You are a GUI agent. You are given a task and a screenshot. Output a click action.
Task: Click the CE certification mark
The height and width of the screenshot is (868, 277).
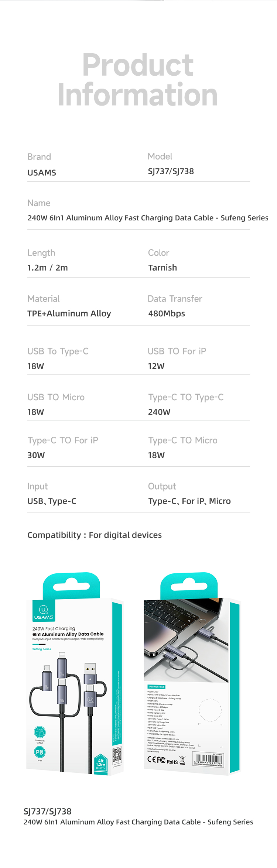(x=151, y=759)
